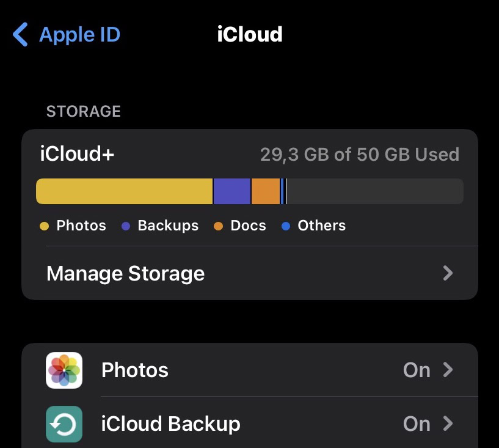
Task: Go back using the "Apple ID" text
Action: (80, 35)
